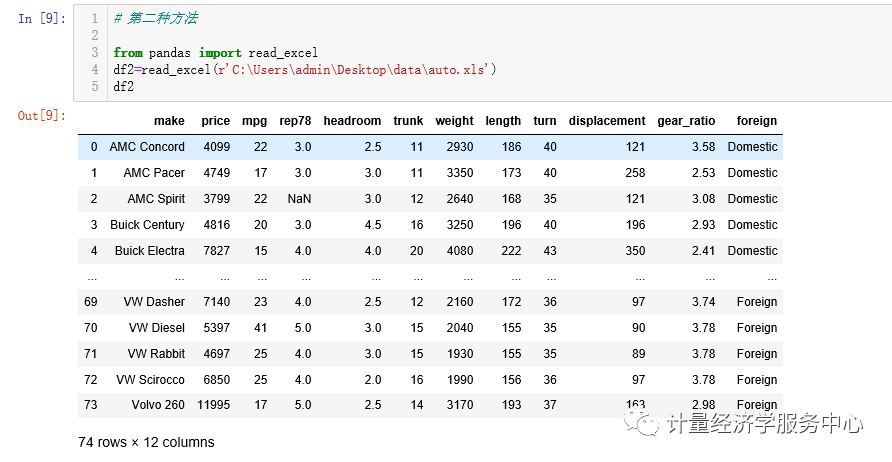Click row index 69
Screen dimensions: 892x462
90,302
